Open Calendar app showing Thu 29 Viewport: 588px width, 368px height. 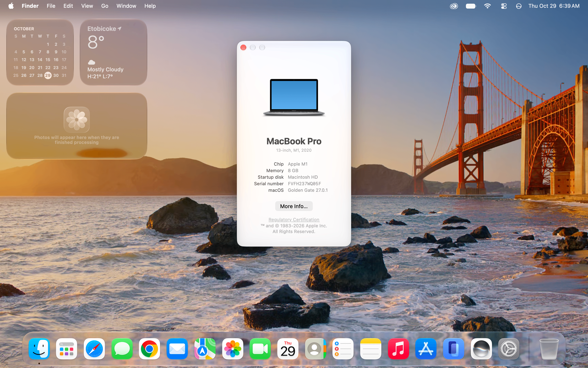pos(288,349)
